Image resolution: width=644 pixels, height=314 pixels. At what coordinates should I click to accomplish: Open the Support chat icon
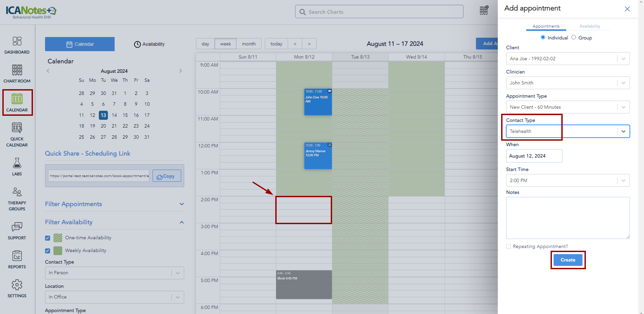17,231
